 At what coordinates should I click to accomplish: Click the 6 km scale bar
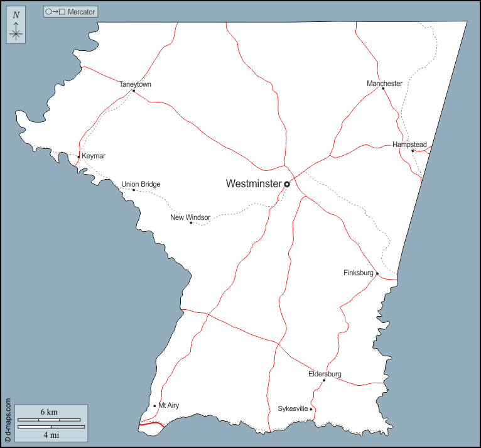coord(49,419)
